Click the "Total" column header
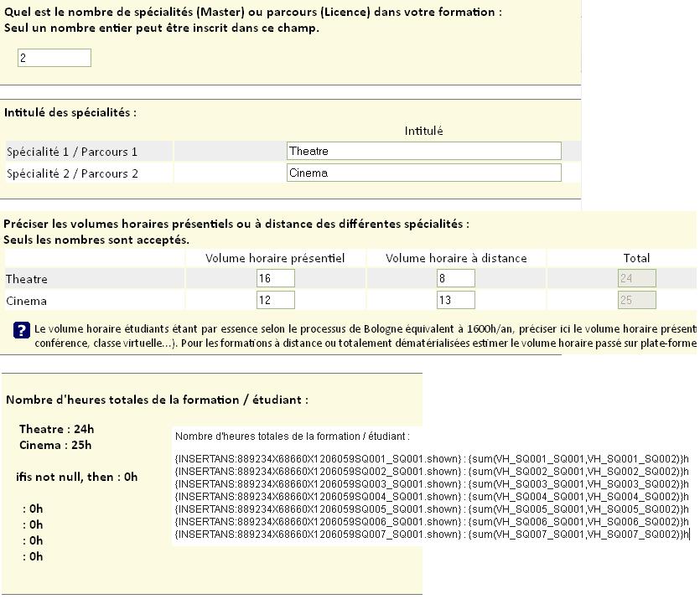This screenshot has width=700, height=599. (x=636, y=258)
